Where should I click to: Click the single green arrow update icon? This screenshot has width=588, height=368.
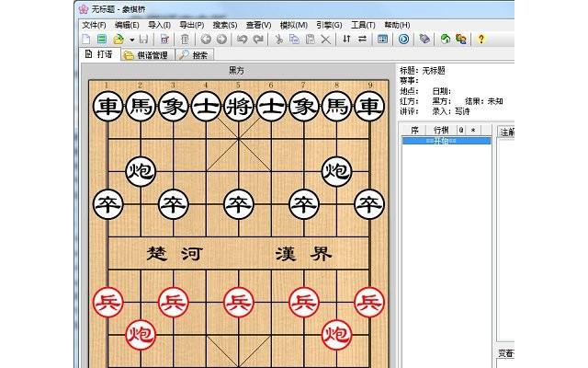pos(445,39)
